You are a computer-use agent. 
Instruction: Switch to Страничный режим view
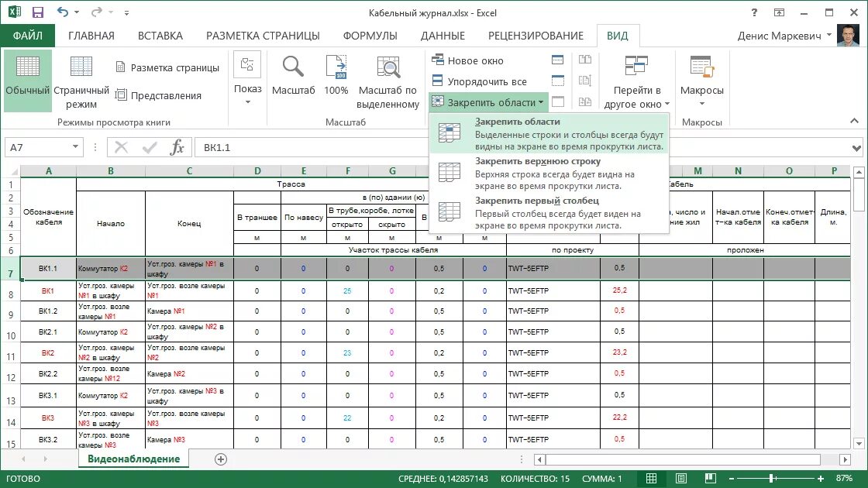click(x=81, y=81)
